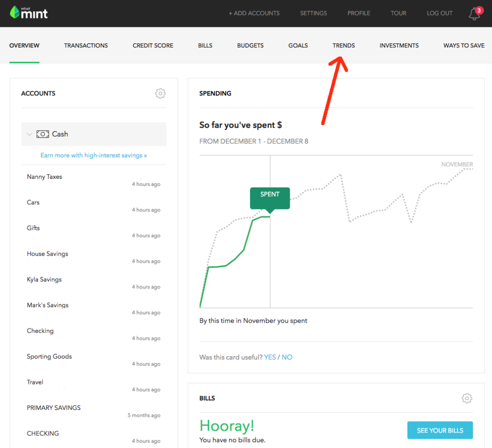492x448 pixels.
Task: Select the Nanny Taxes account
Action: [45, 177]
